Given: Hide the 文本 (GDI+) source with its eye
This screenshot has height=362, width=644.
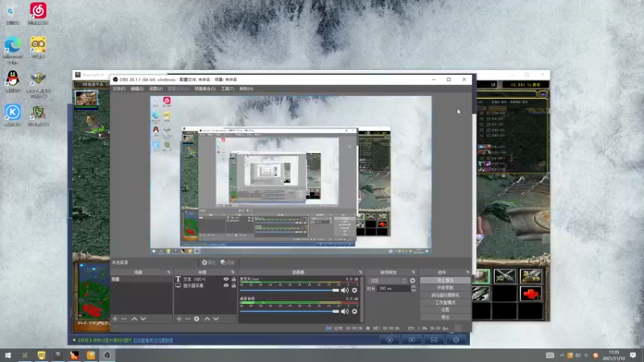Looking at the screenshot, I should 226,279.
